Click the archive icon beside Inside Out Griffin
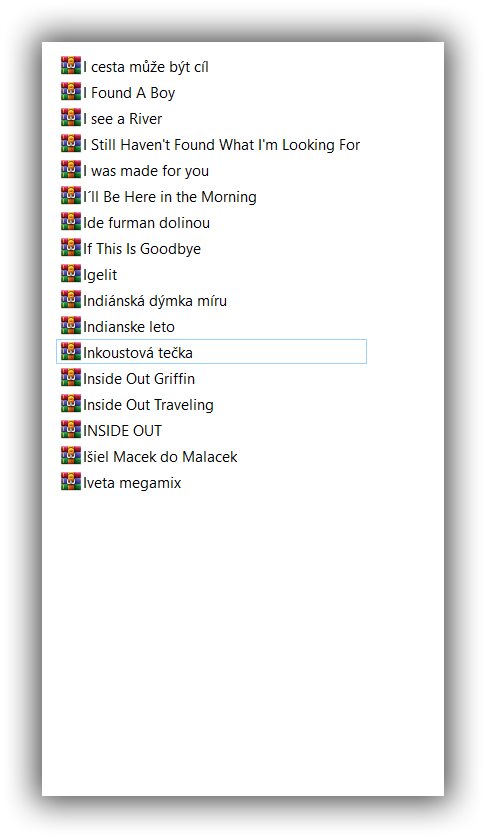Image resolution: width=486 pixels, height=838 pixels. 71,377
